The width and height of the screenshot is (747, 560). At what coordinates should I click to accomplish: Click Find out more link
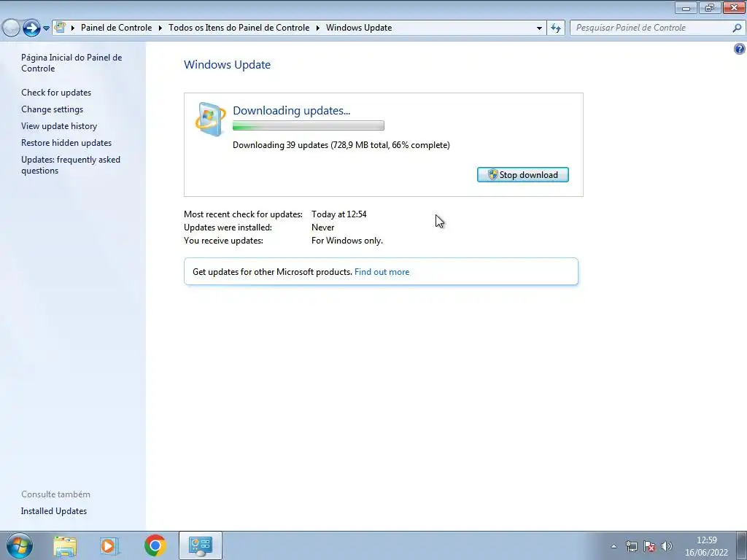[382, 272]
